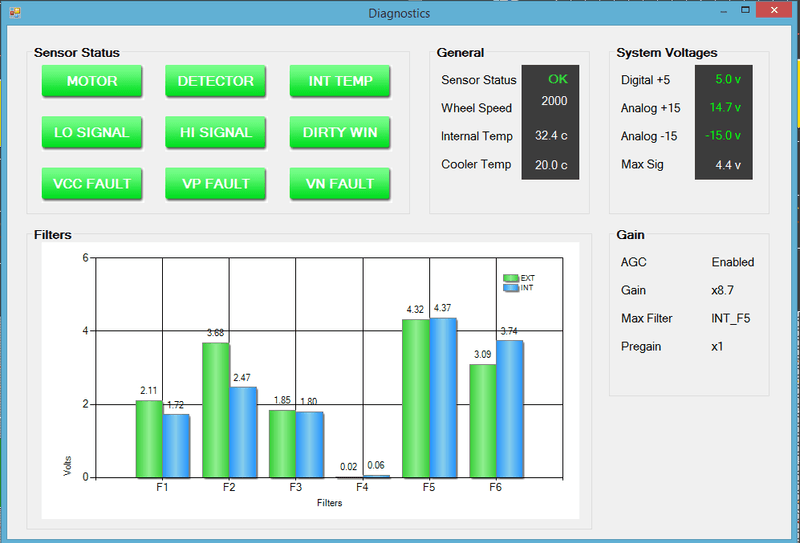Viewport: 800px width, 543px height.
Task: Click the Digital +5 value 5.0 v
Action: (x=728, y=79)
